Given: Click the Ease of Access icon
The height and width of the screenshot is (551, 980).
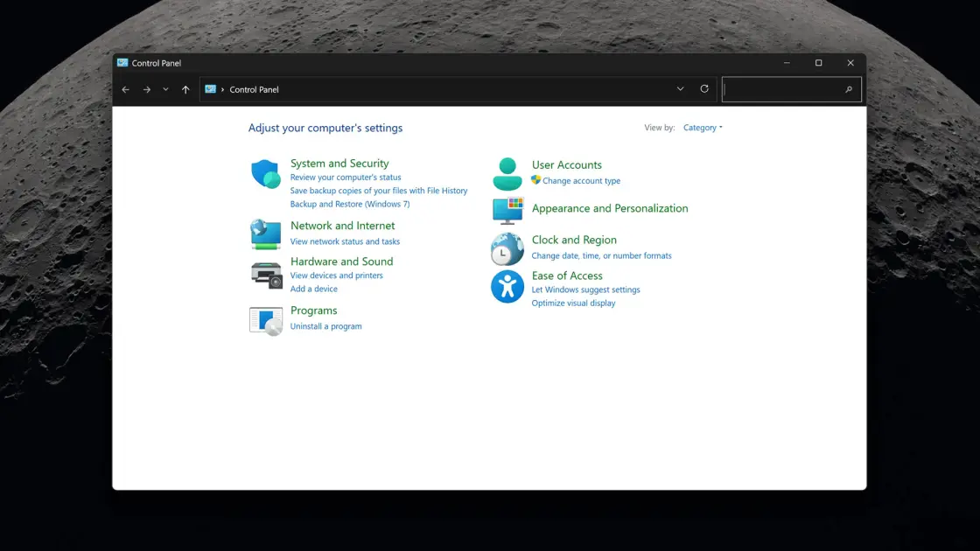Looking at the screenshot, I should (507, 287).
